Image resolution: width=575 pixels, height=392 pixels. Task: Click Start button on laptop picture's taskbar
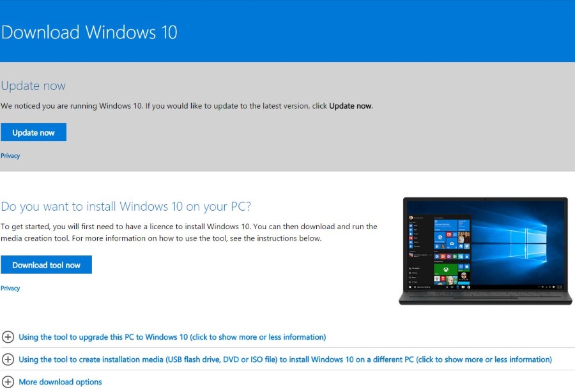410,287
